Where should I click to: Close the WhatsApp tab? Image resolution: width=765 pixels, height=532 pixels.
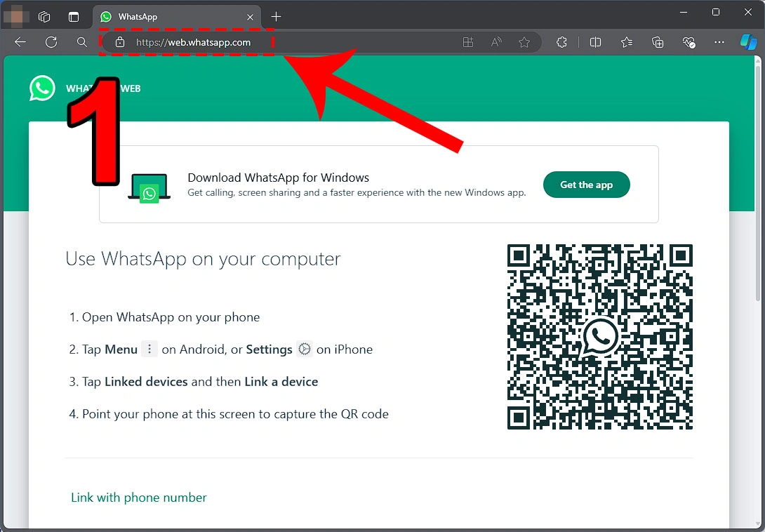[250, 17]
